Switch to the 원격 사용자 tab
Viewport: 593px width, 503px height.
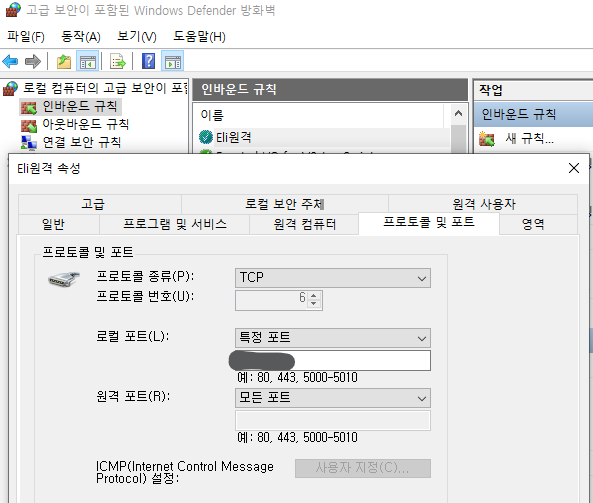tap(483, 204)
